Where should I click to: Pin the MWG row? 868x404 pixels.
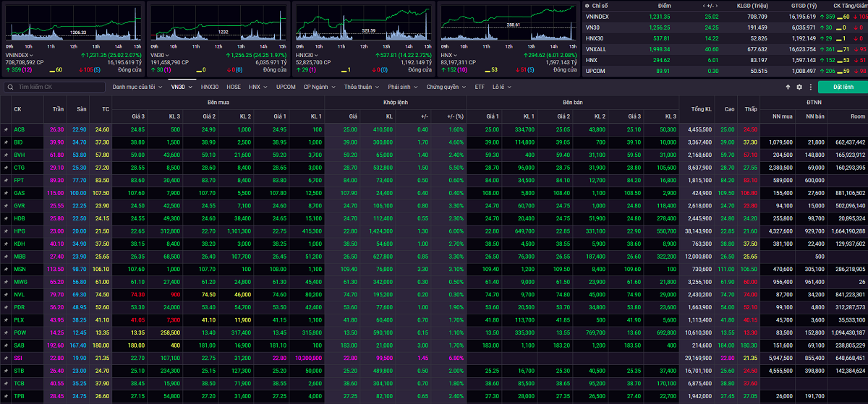pyautogui.click(x=6, y=282)
